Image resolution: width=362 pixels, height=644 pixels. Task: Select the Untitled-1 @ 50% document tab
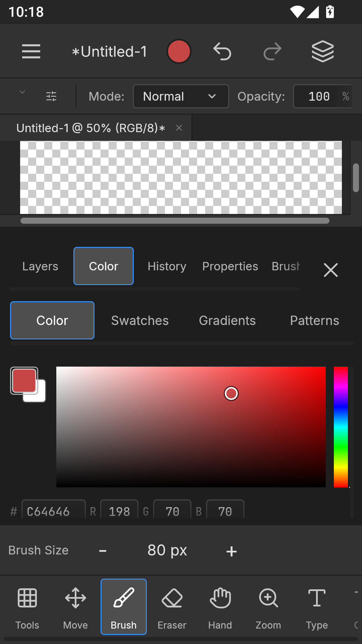click(x=90, y=128)
